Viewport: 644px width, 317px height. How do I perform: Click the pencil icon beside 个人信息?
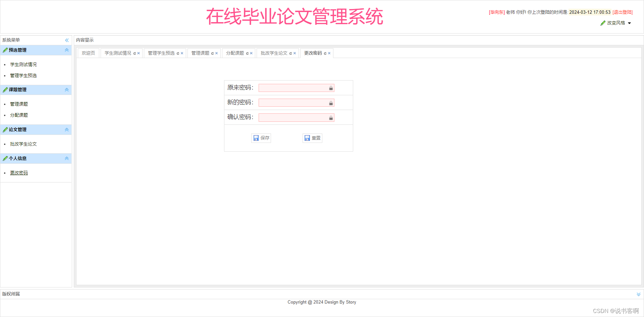(5, 158)
